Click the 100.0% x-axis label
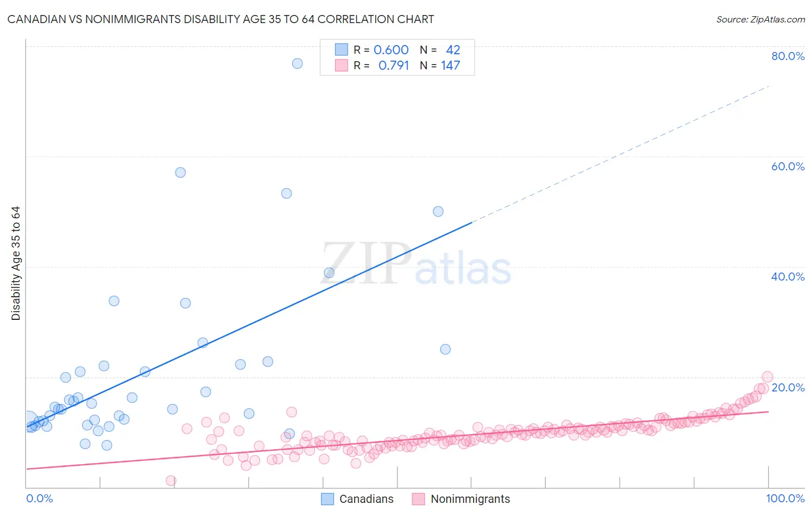The image size is (812, 515). click(785, 498)
